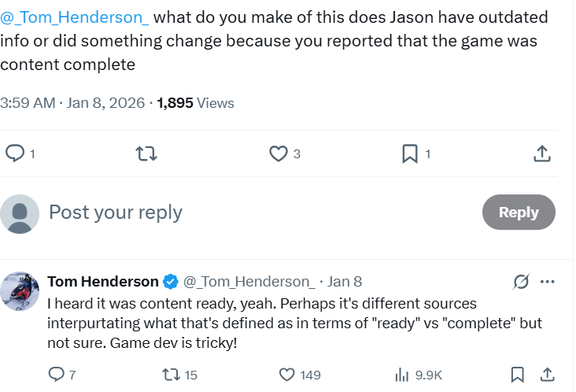This screenshot has width=576, height=392.
Task: Bookmark the main tweet
Action: [x=410, y=153]
